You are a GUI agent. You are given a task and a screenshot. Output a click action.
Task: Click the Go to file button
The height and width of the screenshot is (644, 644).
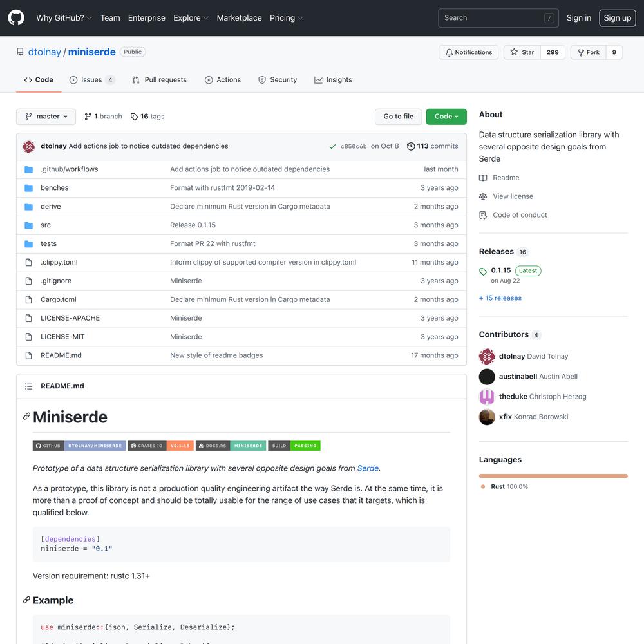(x=399, y=117)
